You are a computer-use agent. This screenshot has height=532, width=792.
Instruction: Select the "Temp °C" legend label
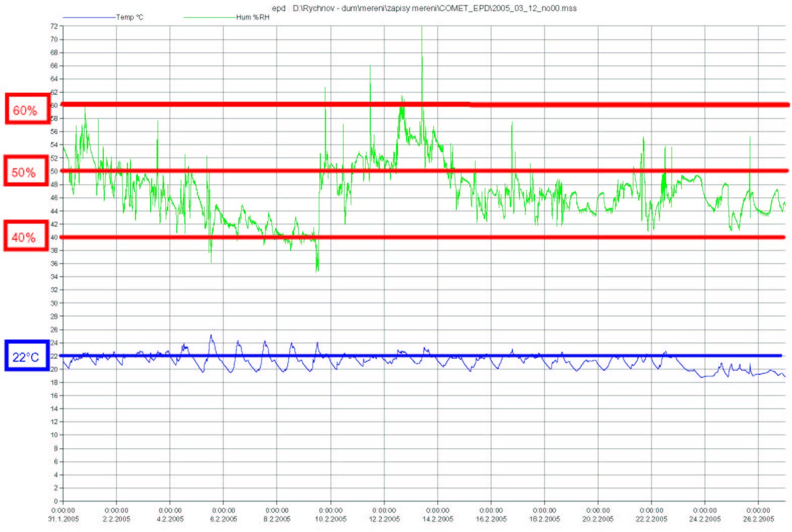tap(130, 18)
